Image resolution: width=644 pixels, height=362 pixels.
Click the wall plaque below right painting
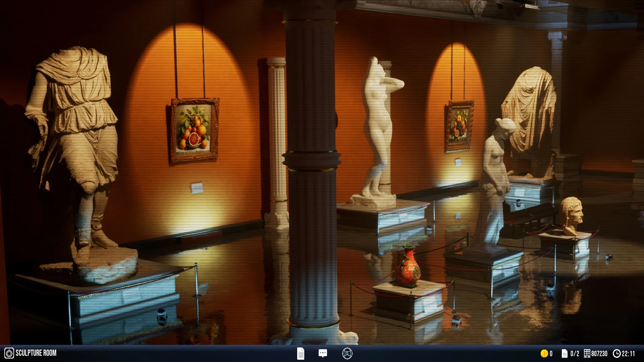pyautogui.click(x=458, y=162)
